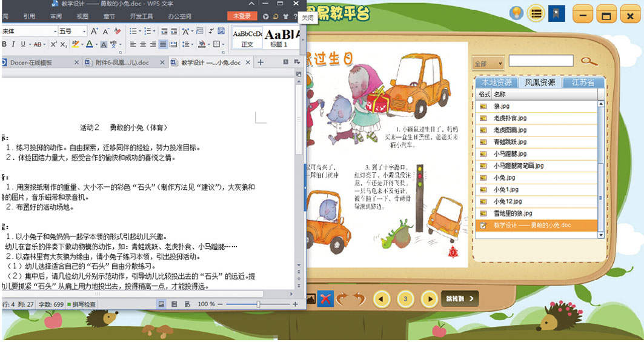This screenshot has width=644, height=342.
Task: Increase paragraph indent
Action: tap(174, 32)
